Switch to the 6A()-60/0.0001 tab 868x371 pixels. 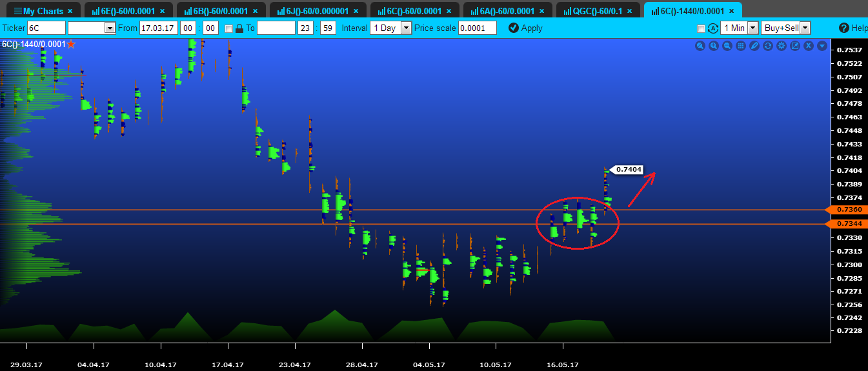pos(507,11)
